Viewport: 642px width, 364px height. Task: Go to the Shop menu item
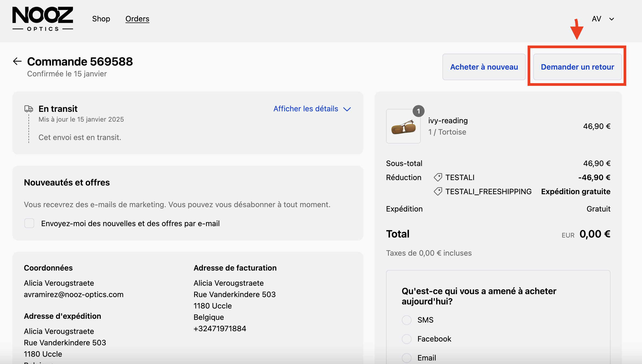coord(101,19)
